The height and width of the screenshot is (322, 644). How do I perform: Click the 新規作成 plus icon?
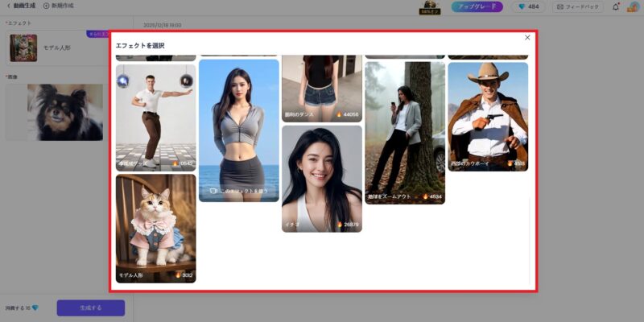pyautogui.click(x=46, y=6)
